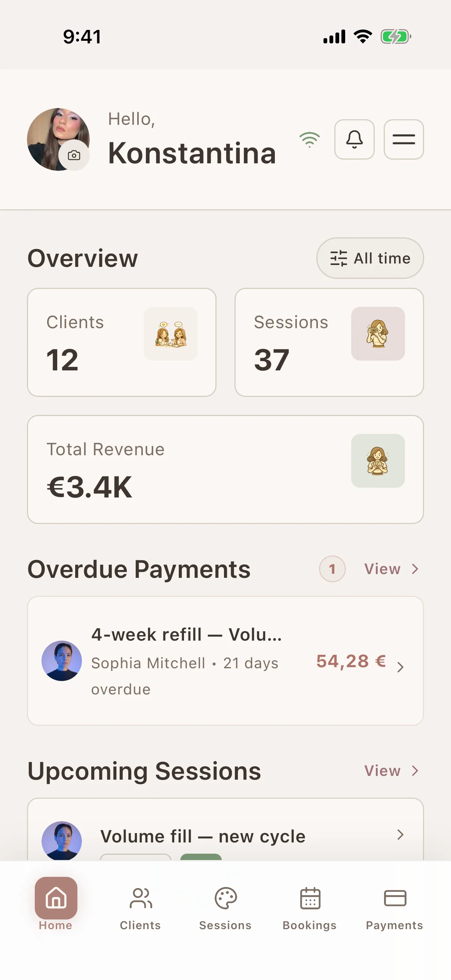Select the Clients tab in navigation

141,909
